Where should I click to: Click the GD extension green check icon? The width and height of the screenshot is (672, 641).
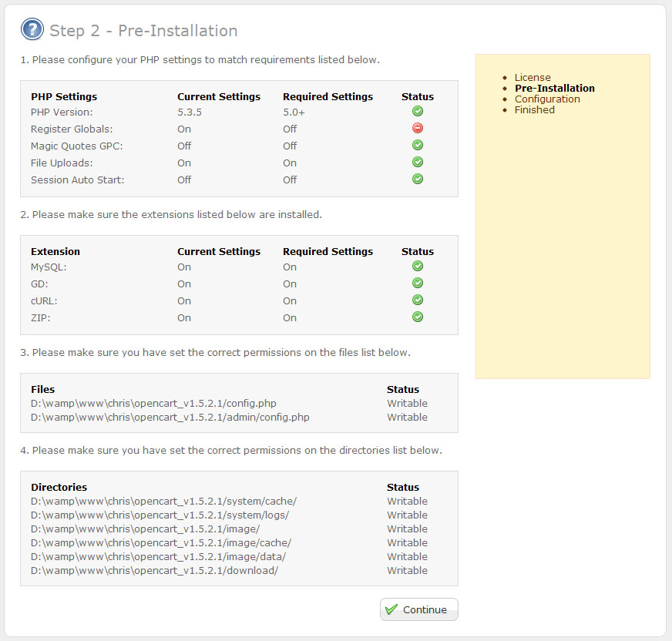tap(418, 284)
